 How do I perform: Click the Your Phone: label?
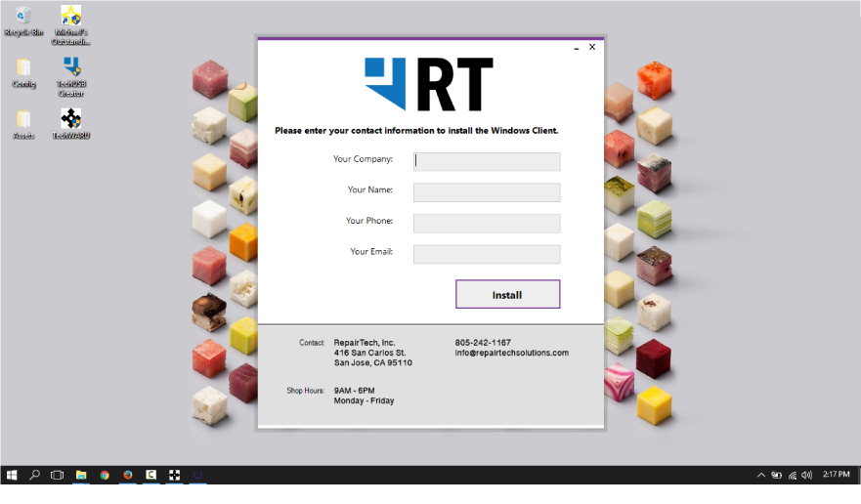pos(369,220)
